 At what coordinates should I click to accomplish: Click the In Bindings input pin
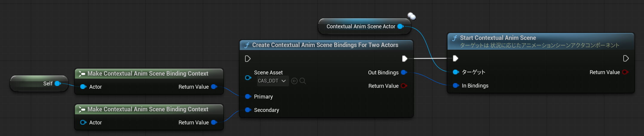[x=456, y=86]
